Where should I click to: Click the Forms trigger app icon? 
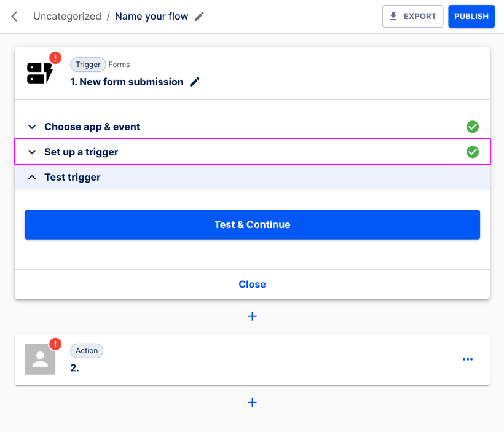[39, 73]
